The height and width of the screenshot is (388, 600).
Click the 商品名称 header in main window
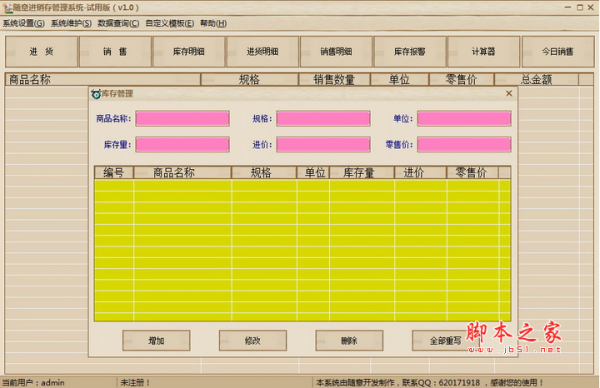click(103, 80)
